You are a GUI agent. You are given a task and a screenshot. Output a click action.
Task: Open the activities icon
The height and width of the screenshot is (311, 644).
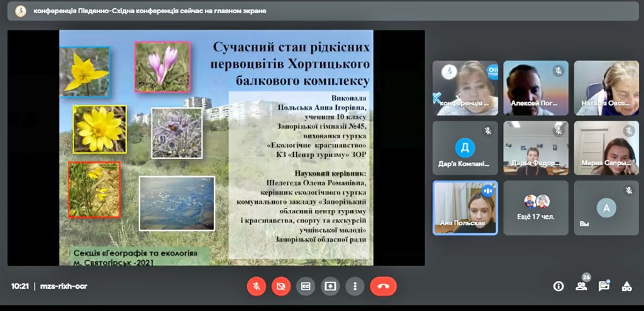coord(626,286)
